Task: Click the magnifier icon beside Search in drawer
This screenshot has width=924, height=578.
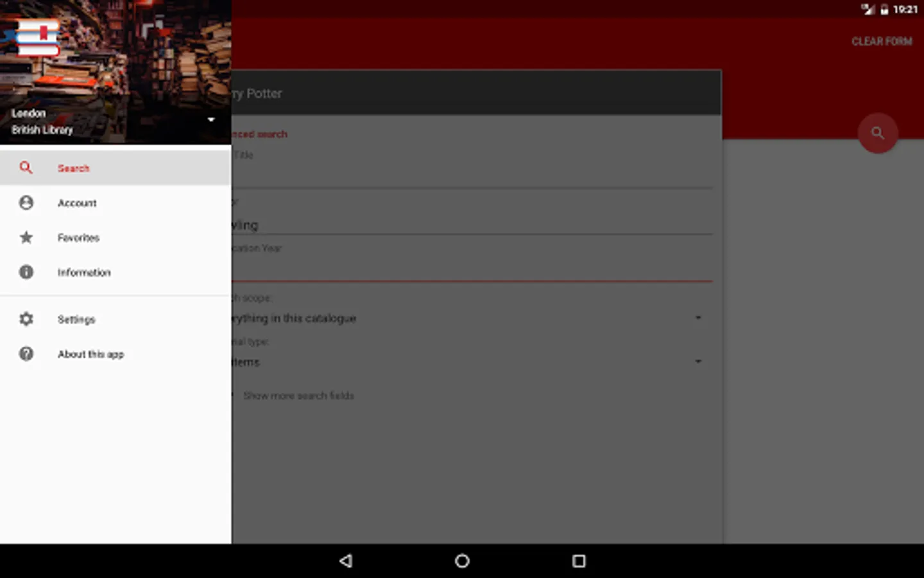Action: [x=26, y=168]
